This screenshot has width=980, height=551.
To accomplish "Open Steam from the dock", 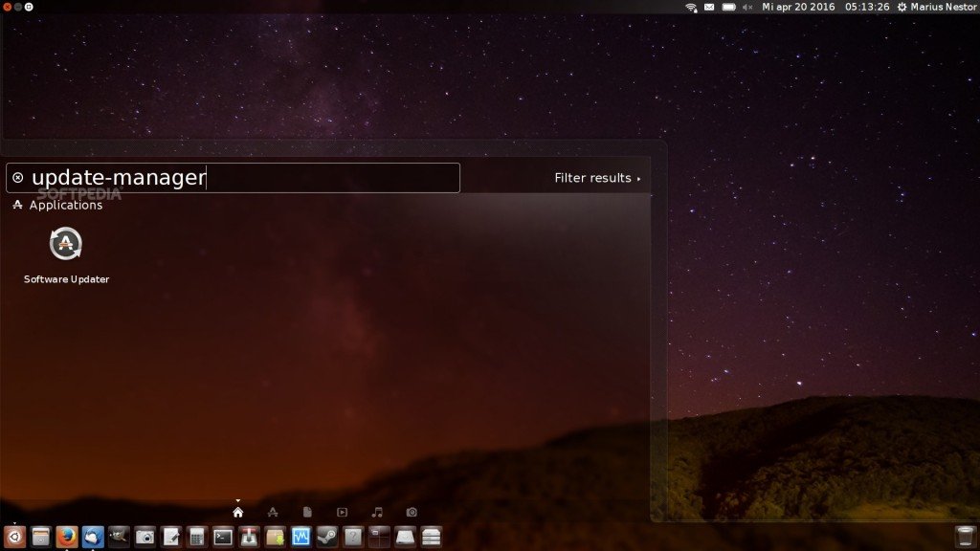I will point(327,537).
